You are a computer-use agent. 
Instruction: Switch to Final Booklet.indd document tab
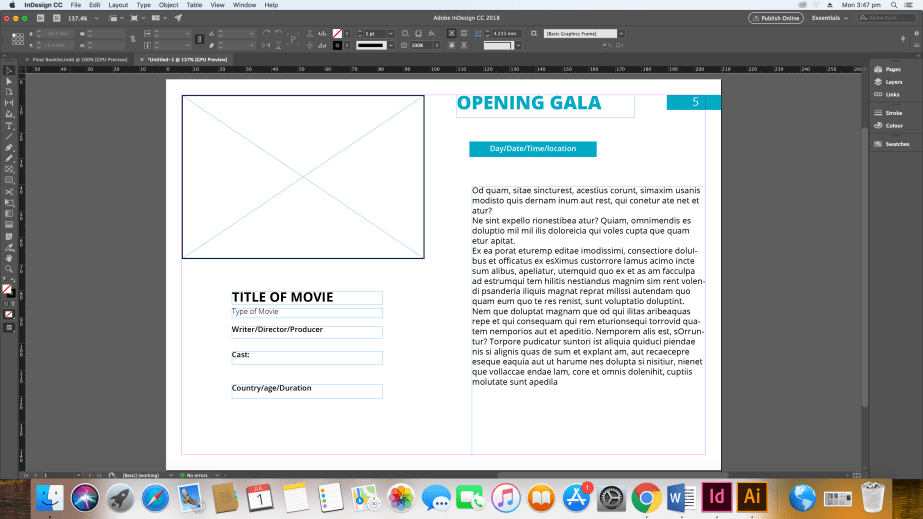coord(79,59)
